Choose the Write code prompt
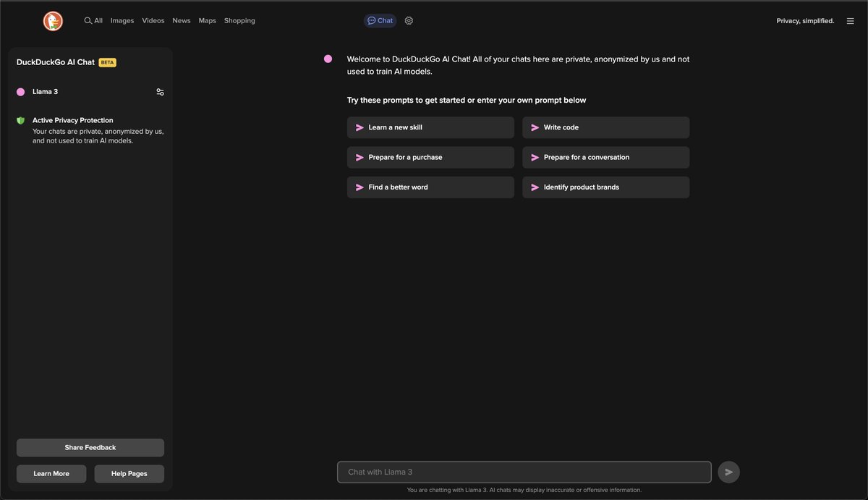This screenshot has width=868, height=500. [605, 127]
